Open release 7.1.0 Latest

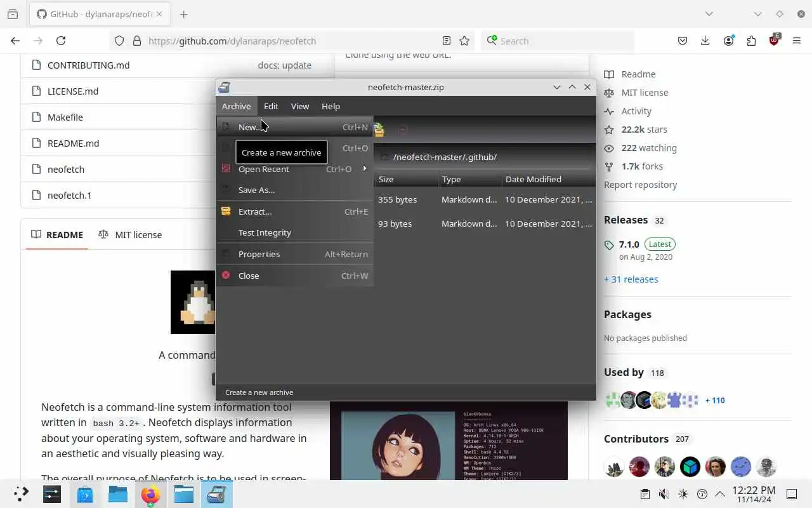pyautogui.click(x=641, y=244)
